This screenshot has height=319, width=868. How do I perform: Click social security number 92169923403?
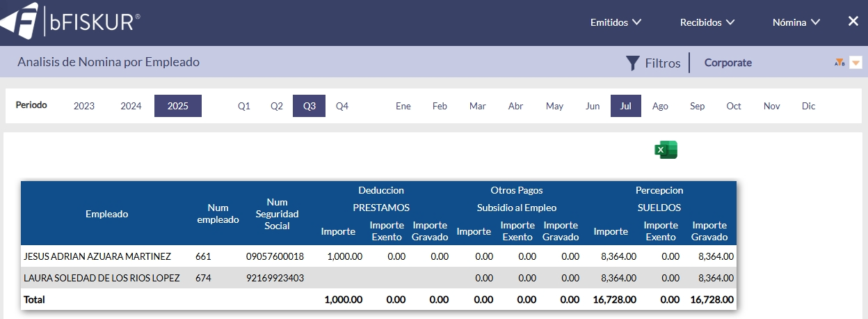(275, 278)
